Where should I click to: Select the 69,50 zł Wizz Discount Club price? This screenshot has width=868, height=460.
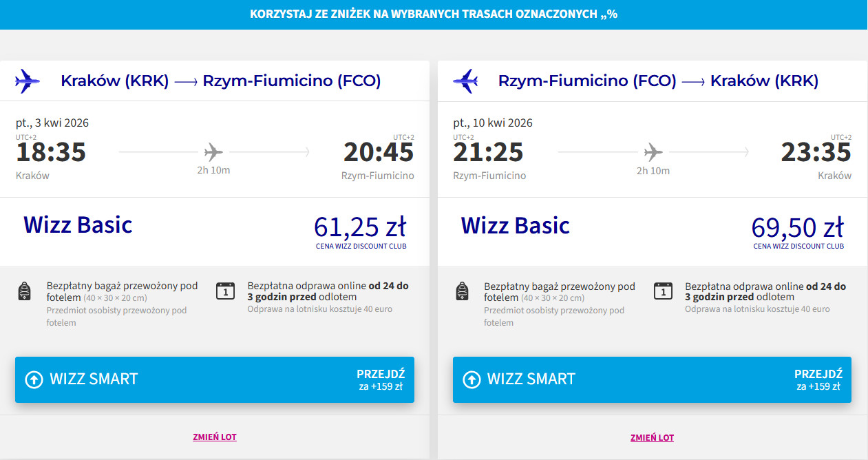798,228
